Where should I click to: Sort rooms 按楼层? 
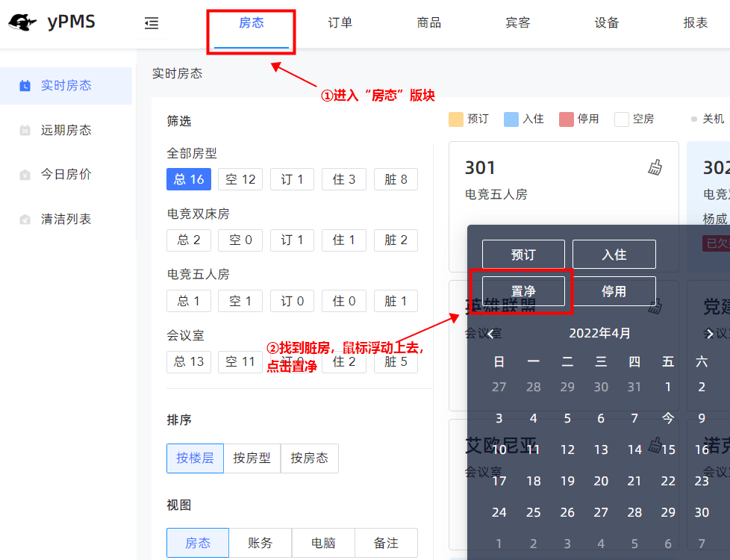point(195,458)
